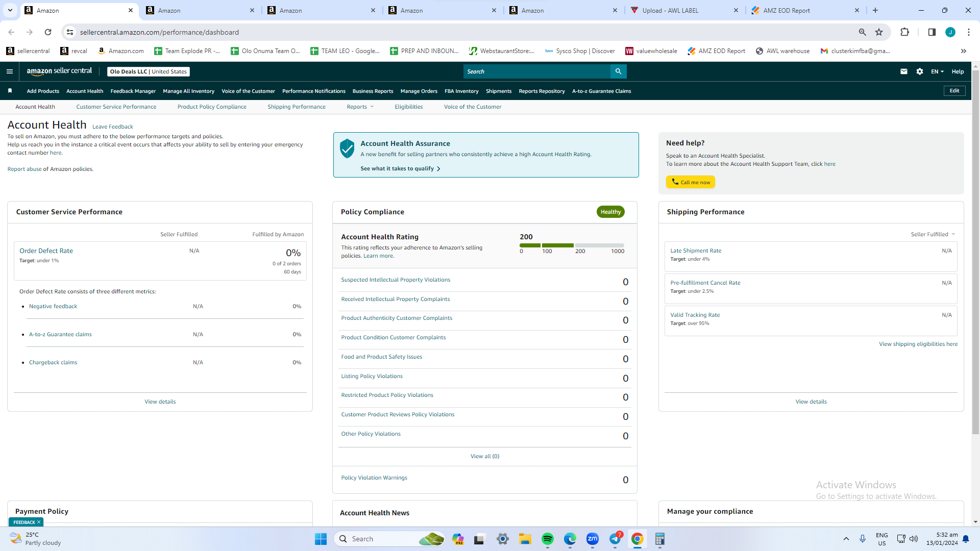View site information icon in address bar

pyautogui.click(x=70, y=32)
